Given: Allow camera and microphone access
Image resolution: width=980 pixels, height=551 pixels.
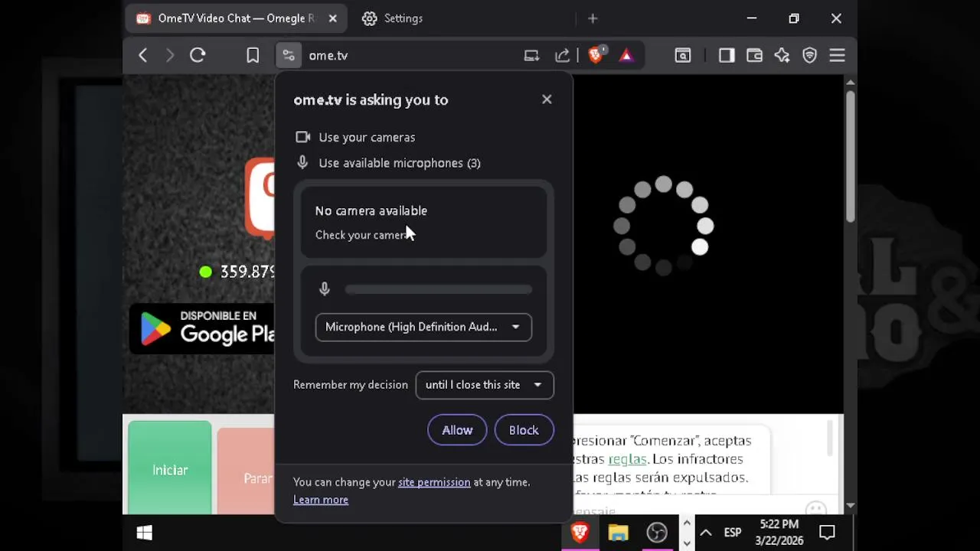Looking at the screenshot, I should click(457, 430).
